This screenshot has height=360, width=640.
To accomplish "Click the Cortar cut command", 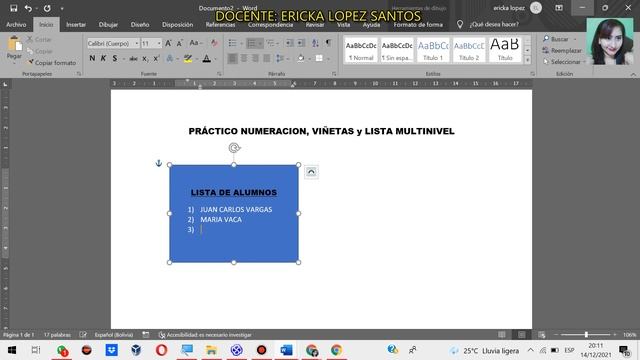I will point(39,40).
